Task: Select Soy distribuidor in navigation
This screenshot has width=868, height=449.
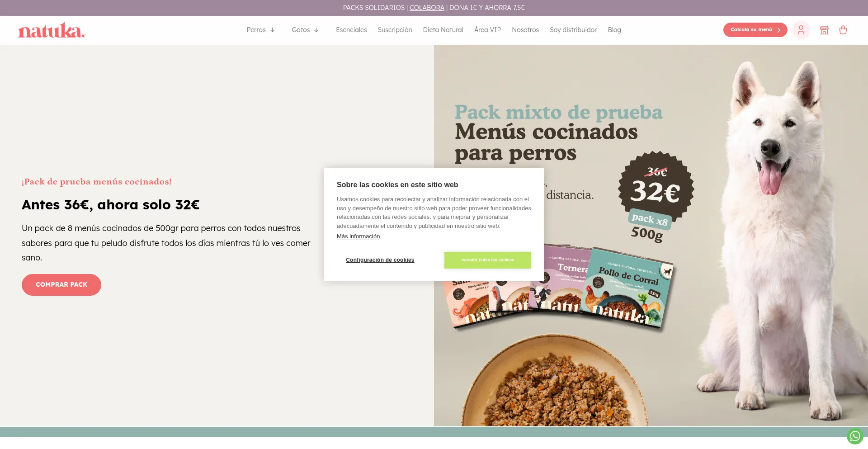Action: [573, 30]
